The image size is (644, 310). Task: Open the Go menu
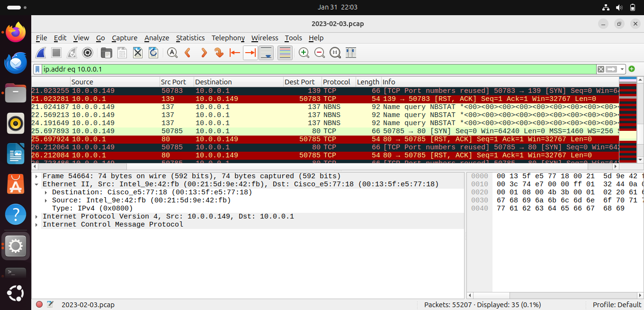(x=100, y=38)
